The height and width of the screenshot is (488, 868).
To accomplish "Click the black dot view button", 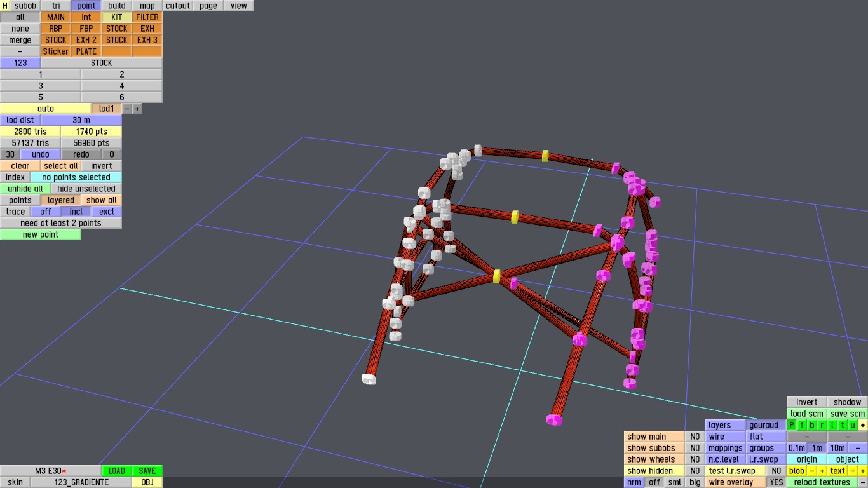I will click(863, 425).
